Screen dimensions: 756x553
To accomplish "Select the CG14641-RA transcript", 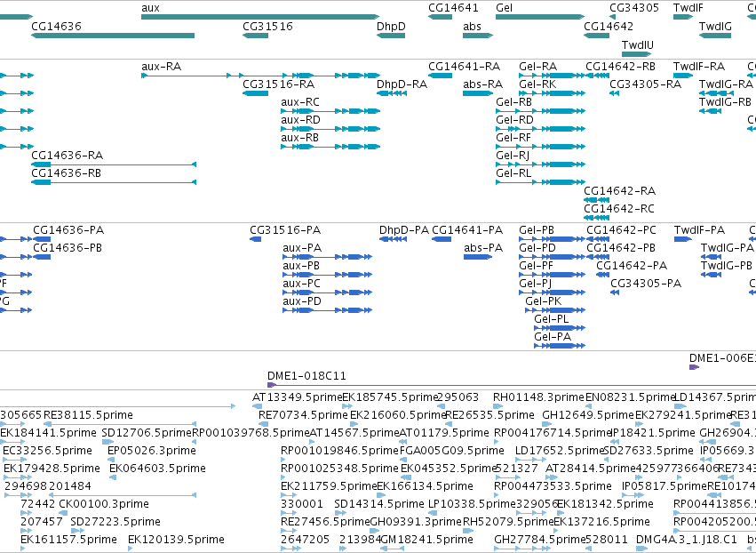I will 441,76.
